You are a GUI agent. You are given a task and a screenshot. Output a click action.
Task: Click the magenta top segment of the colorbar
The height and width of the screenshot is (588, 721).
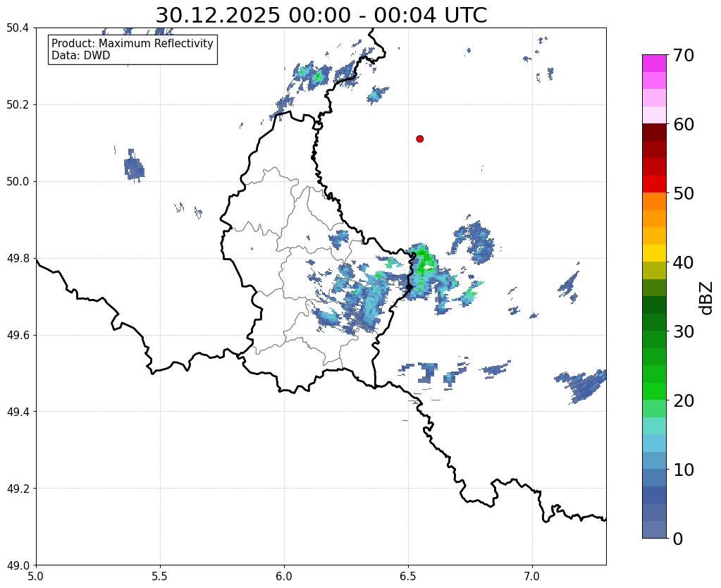[654, 63]
